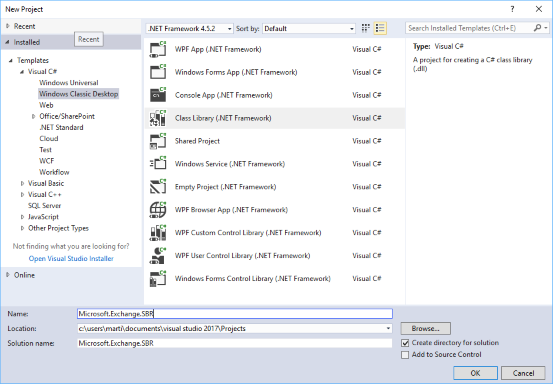Screen dimensions: 553x384
Task: Open the Location path dropdown arrow
Action: pos(388,329)
